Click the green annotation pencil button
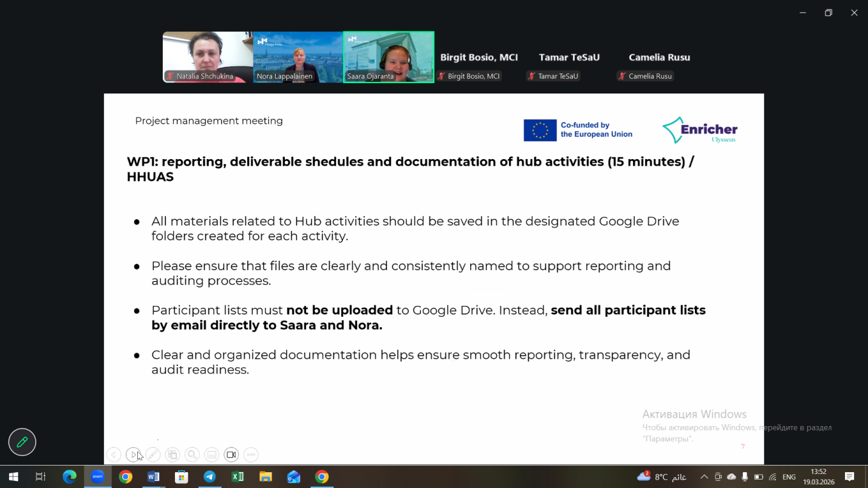Image resolution: width=868 pixels, height=488 pixels. (22, 442)
